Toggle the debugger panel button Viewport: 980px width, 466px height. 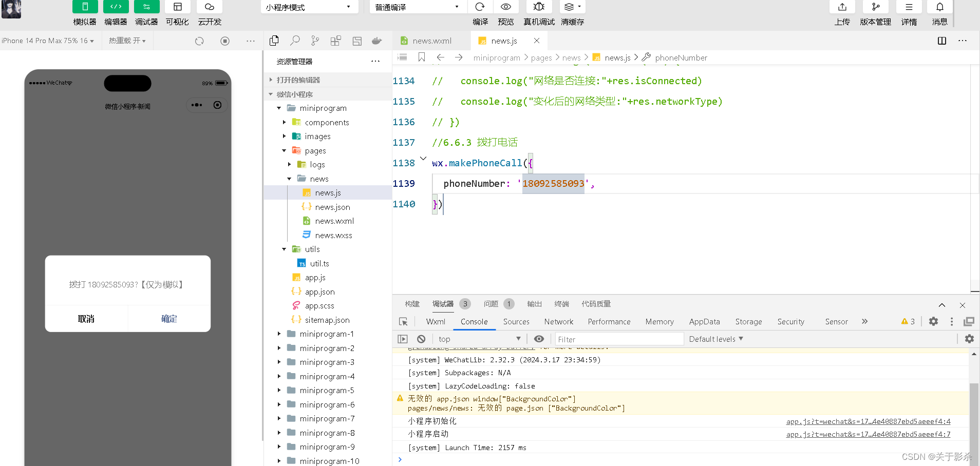[x=146, y=7]
